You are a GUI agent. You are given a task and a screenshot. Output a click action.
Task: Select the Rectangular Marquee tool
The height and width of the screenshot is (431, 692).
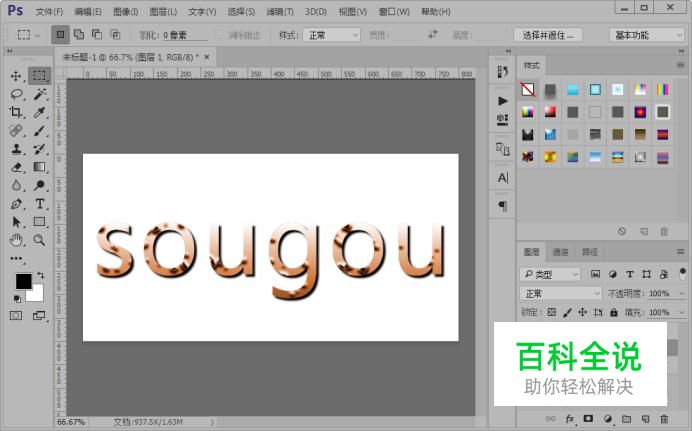(x=39, y=75)
